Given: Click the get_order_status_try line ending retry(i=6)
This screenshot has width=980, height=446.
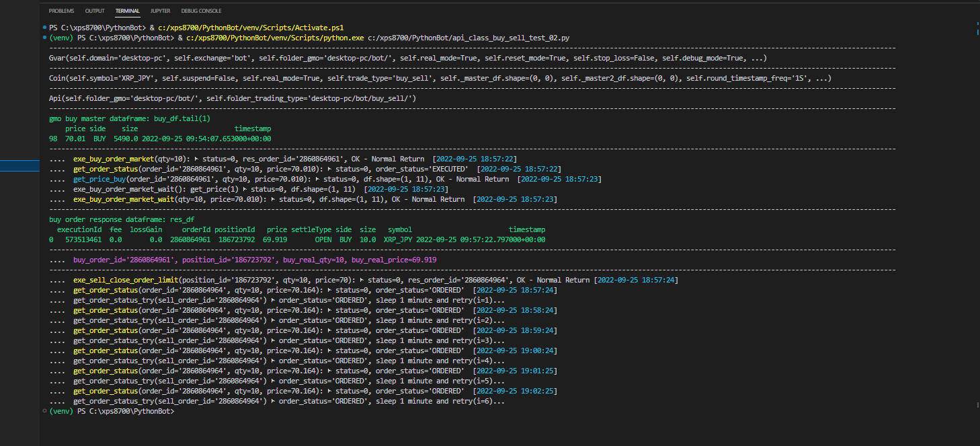Looking at the screenshot, I should (277, 401).
